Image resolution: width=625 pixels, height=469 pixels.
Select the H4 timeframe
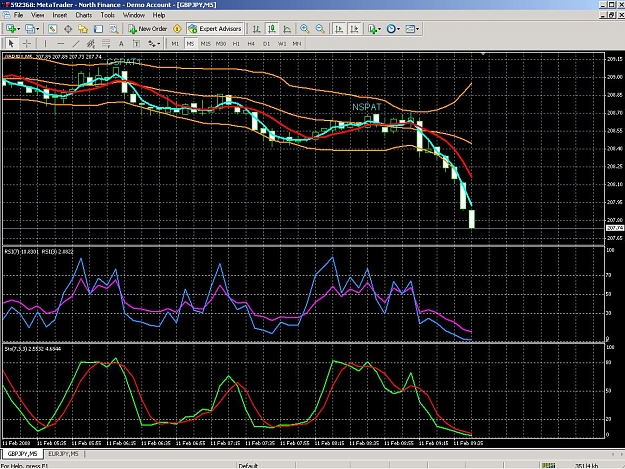pos(251,43)
